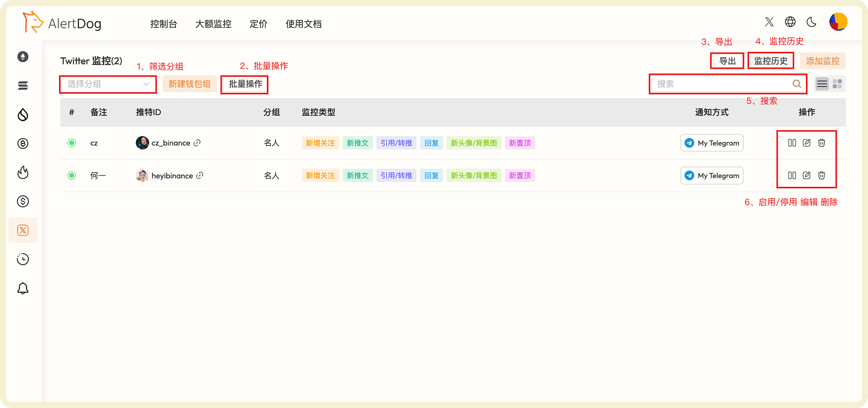Pause monitoring for 何一 row
Screen dimensions: 868x408
click(x=792, y=175)
